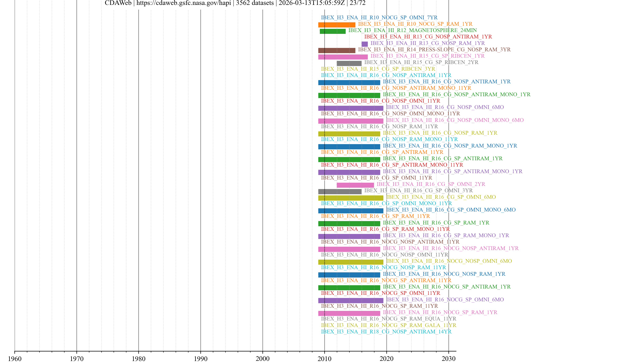Click the CDAWeb hapi URL in title
Screen dimensions: 644x362
(x=183, y=3)
